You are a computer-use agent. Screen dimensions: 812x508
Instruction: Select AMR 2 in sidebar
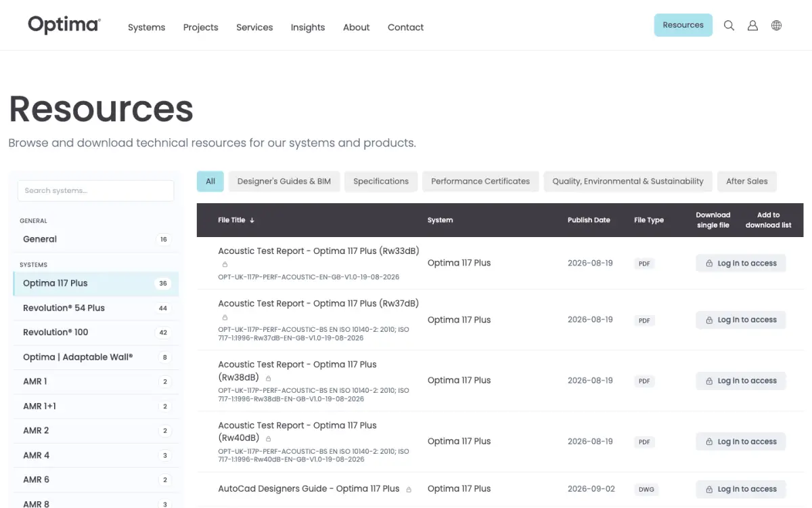[x=96, y=431]
